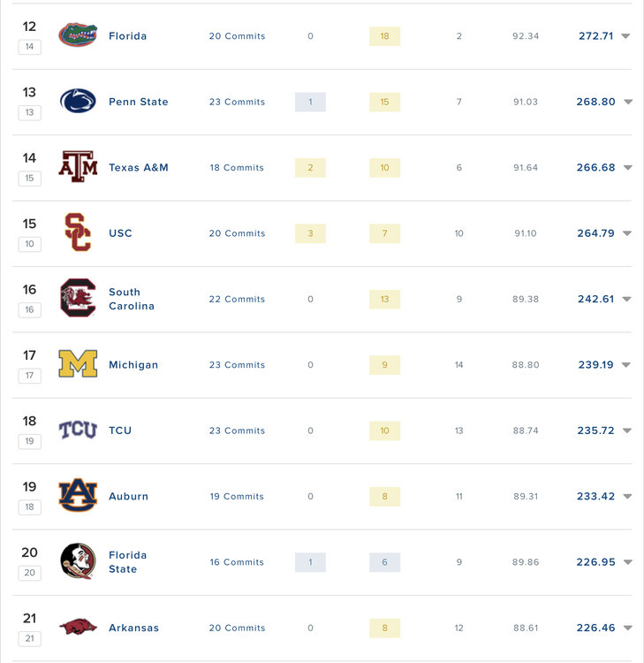644x663 pixels.
Task: Click Florida's highlighted four-star count 18
Action: tap(384, 36)
